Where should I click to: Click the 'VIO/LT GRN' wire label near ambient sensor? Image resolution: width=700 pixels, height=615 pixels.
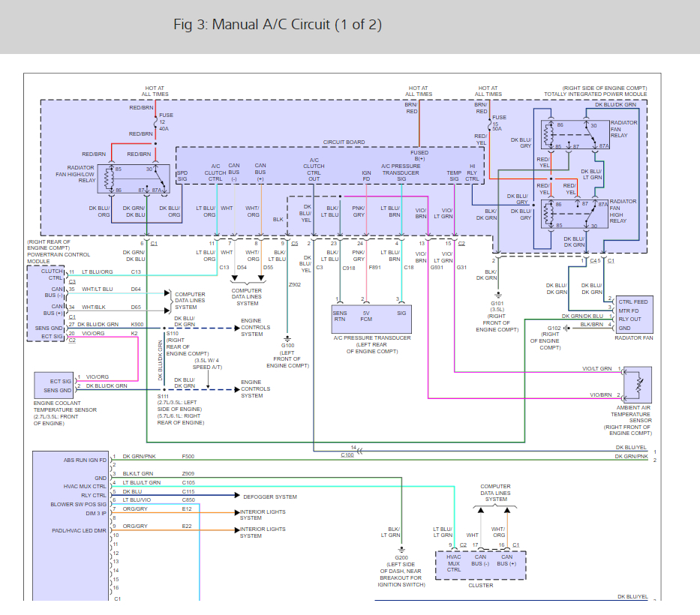tap(597, 369)
